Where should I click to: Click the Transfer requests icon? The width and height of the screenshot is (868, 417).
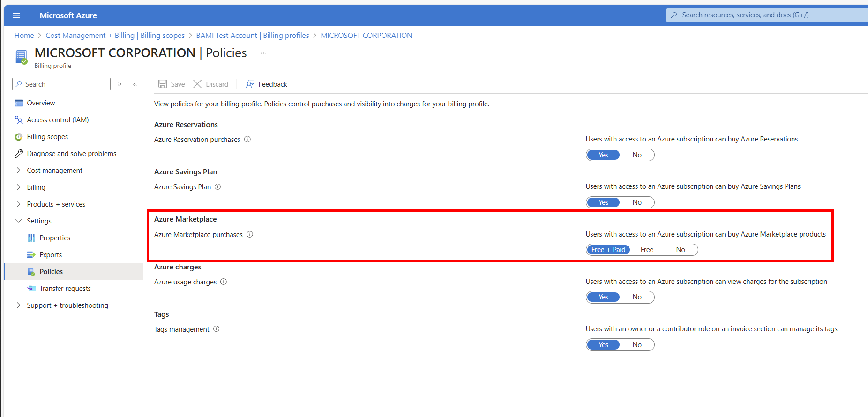31,289
